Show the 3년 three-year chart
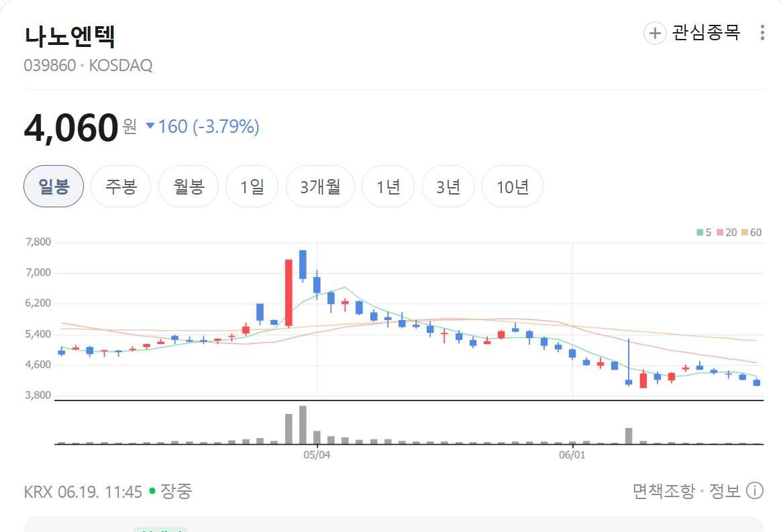The height and width of the screenshot is (532, 783). 448,187
